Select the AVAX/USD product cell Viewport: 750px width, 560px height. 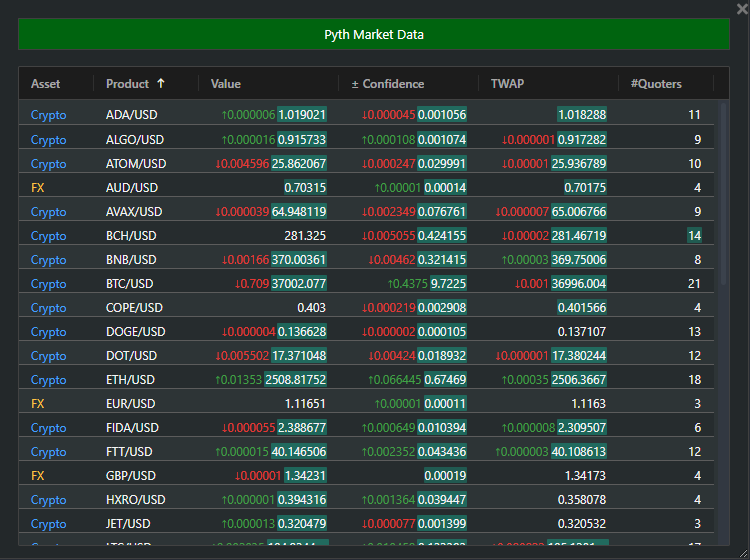pos(134,211)
